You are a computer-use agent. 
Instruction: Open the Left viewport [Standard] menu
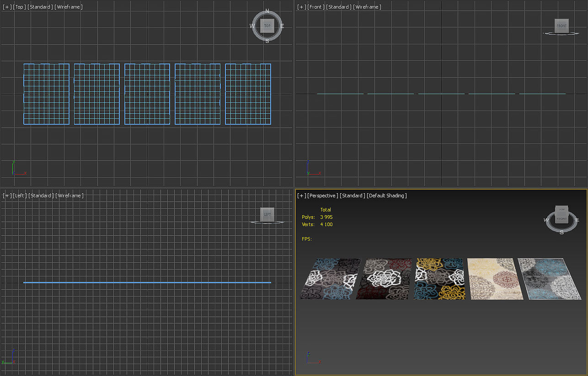pos(41,196)
